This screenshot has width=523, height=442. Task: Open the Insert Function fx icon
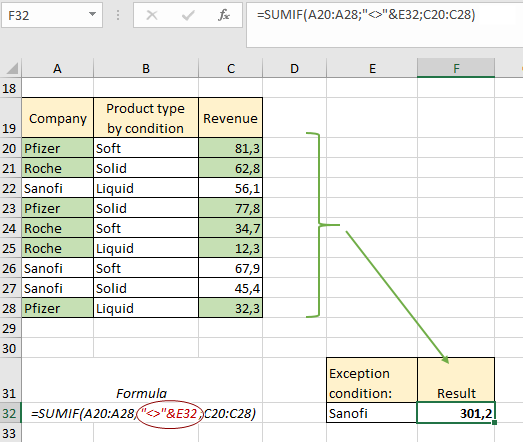[224, 15]
